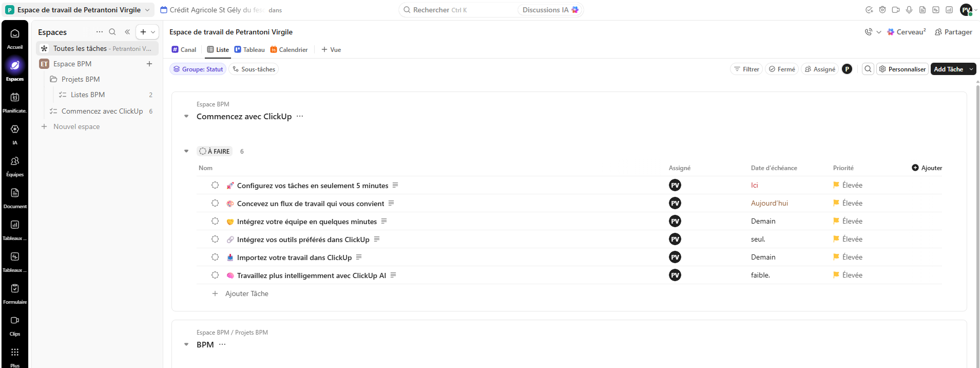Open ellipsis menu next to BPM list
The image size is (980, 368).
point(222,344)
